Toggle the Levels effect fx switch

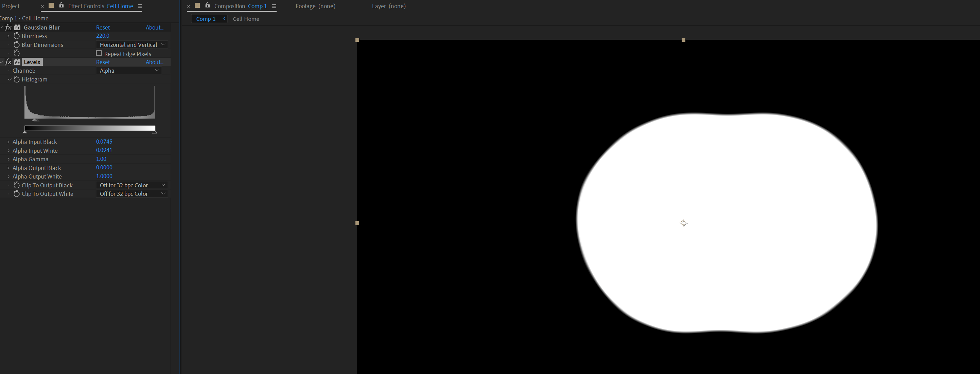[8, 62]
